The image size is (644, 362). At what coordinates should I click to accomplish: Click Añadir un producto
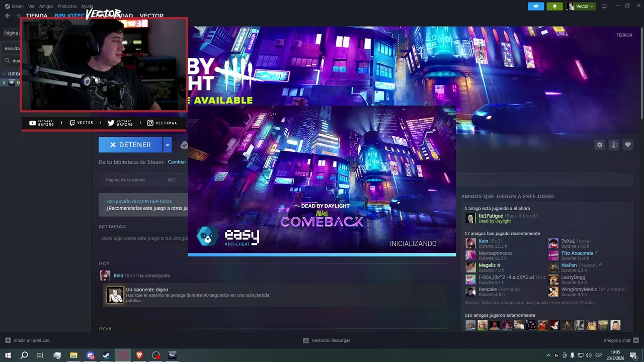coord(28,340)
